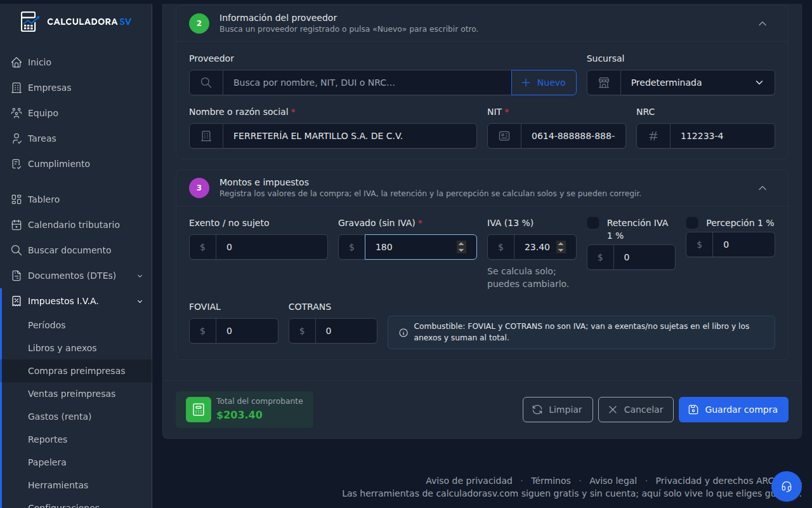Viewport: 812px width, 508px height.
Task: Click the Nuevo provider button
Action: 544,83
